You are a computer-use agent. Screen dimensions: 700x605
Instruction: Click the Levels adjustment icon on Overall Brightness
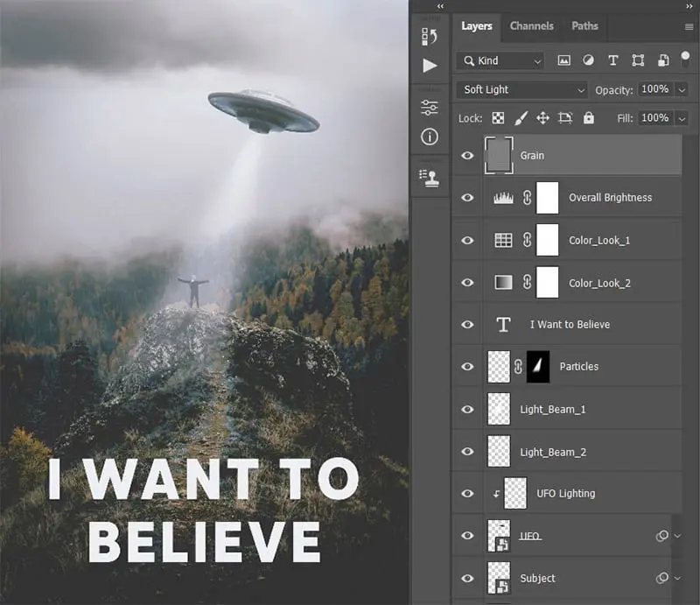503,198
